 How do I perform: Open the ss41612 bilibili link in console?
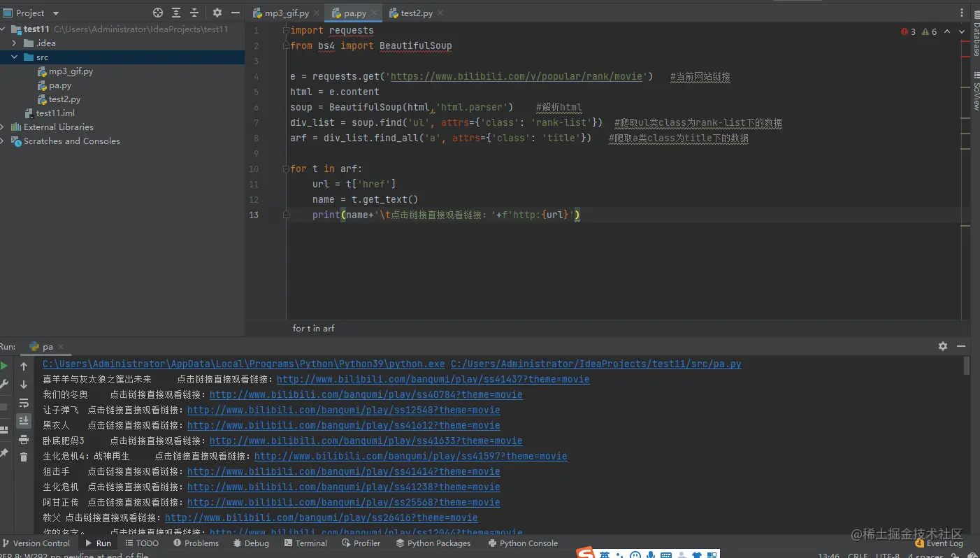coord(344,425)
